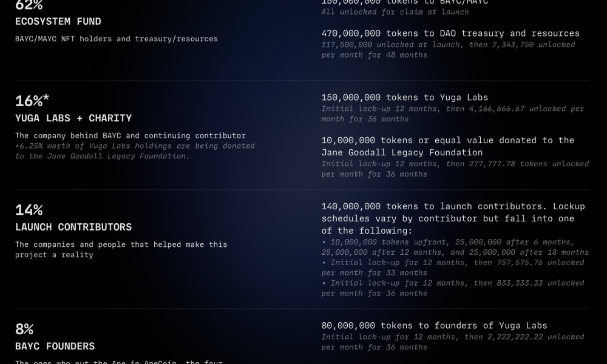Viewport: 607px width, 364px height.
Task: Select the "YUGA LABS + CHARITY" heading
Action: coord(73,118)
